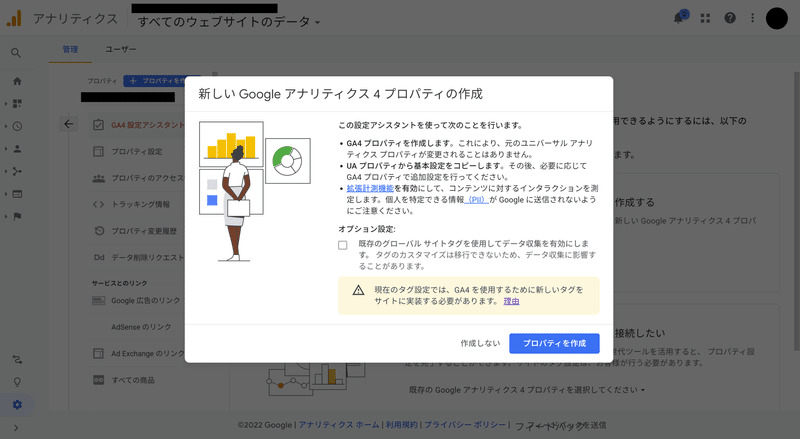Click the Google Analytics logo
The image size is (800, 439).
14,19
